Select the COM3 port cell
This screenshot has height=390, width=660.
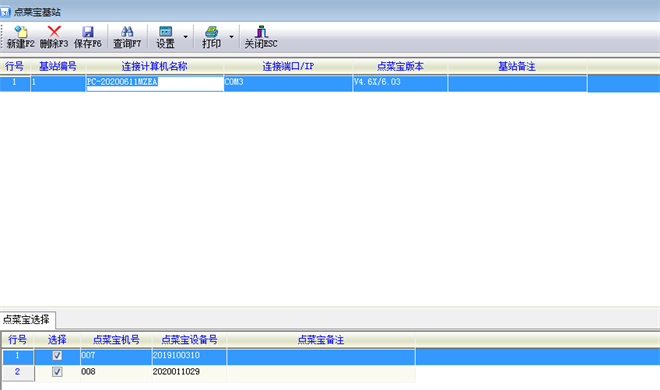pyautogui.click(x=288, y=82)
